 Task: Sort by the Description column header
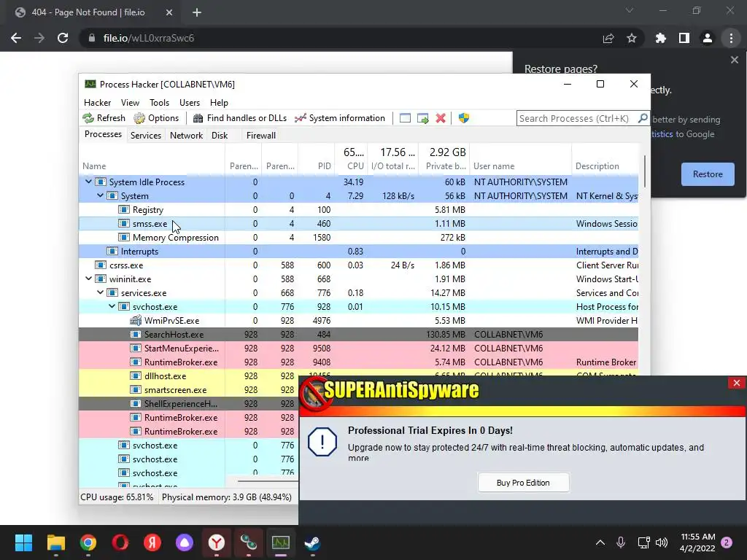tap(605, 166)
